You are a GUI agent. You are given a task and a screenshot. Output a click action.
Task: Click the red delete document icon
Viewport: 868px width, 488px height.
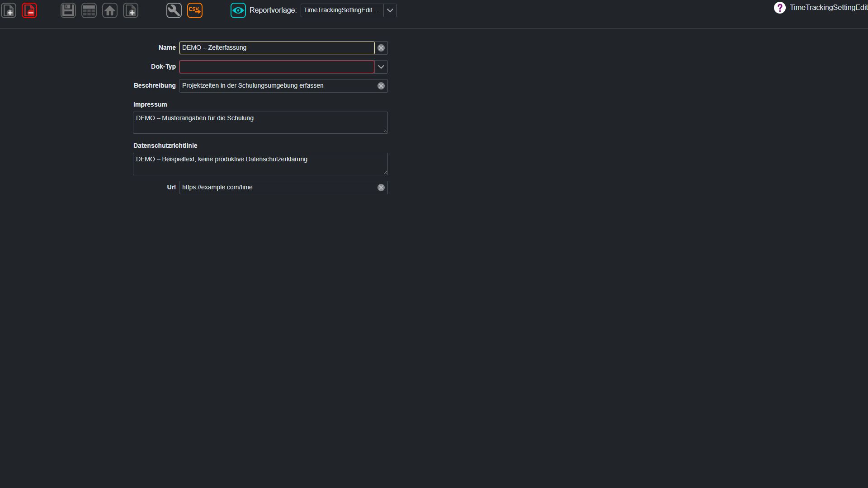[x=29, y=10]
